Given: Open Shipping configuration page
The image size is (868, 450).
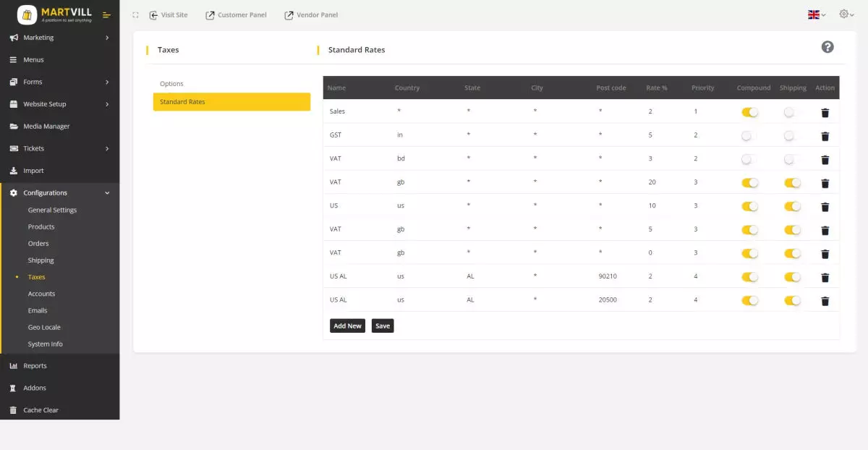Looking at the screenshot, I should 41,260.
